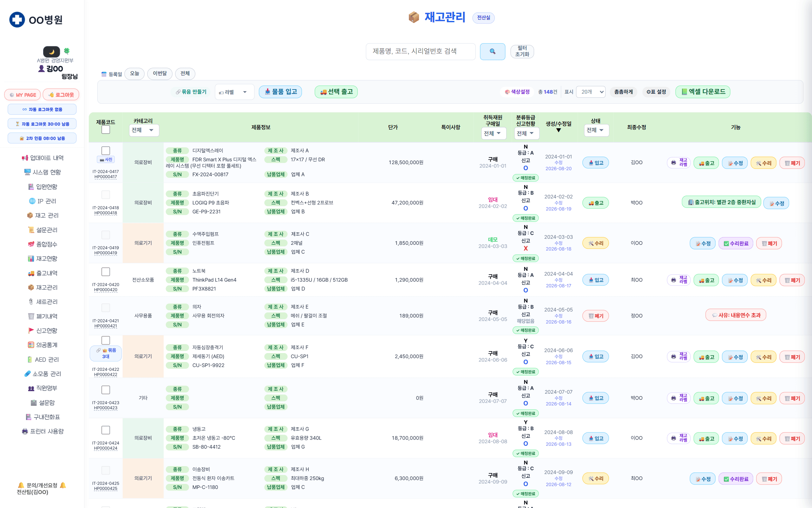Open 재고현황 in the sidebar

[42, 258]
